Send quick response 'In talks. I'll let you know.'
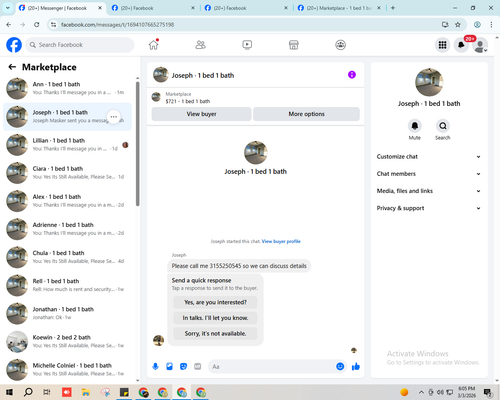This screenshot has height=400, width=500. click(215, 318)
